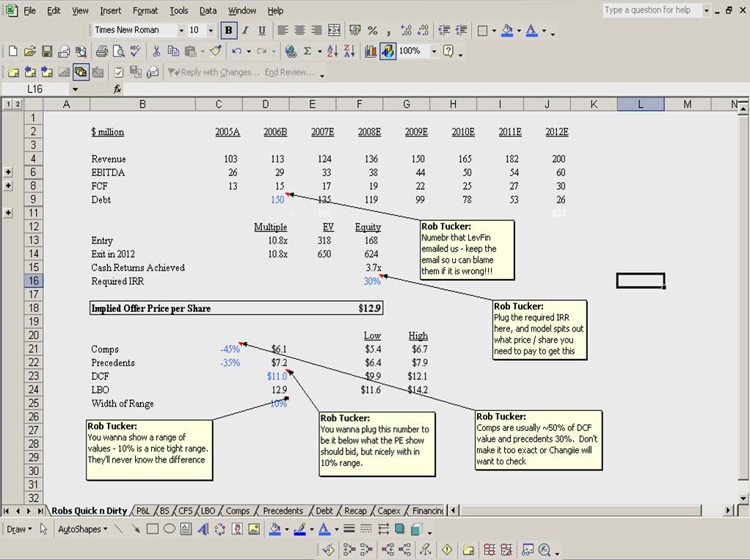
Task: Increase indent
Action: [x=461, y=31]
